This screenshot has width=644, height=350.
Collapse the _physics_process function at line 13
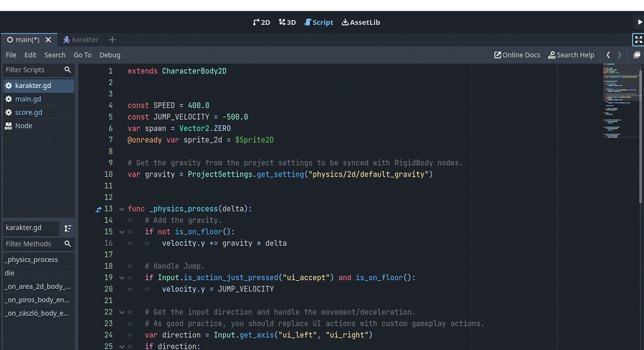point(122,209)
